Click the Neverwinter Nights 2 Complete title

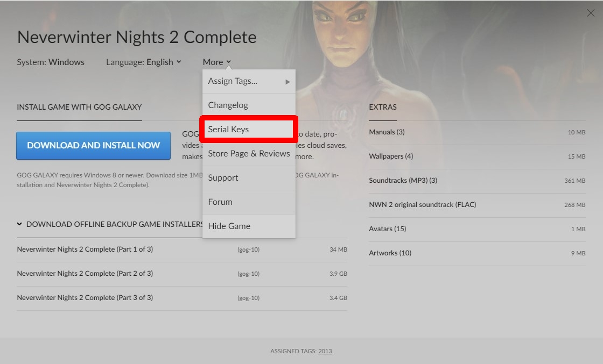tap(137, 37)
